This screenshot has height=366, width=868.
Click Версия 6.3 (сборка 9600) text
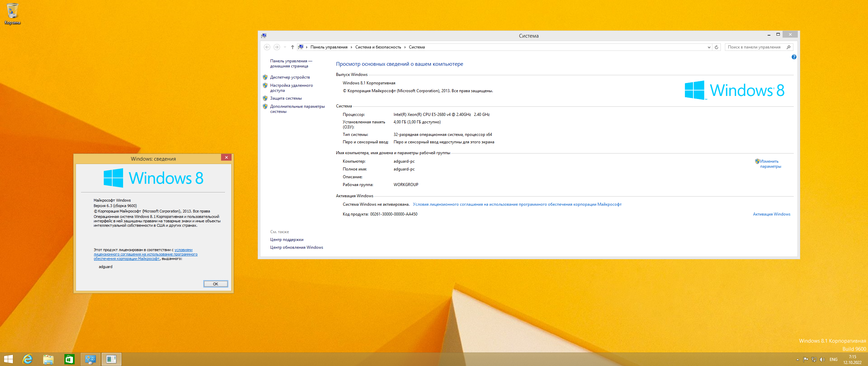[115, 206]
